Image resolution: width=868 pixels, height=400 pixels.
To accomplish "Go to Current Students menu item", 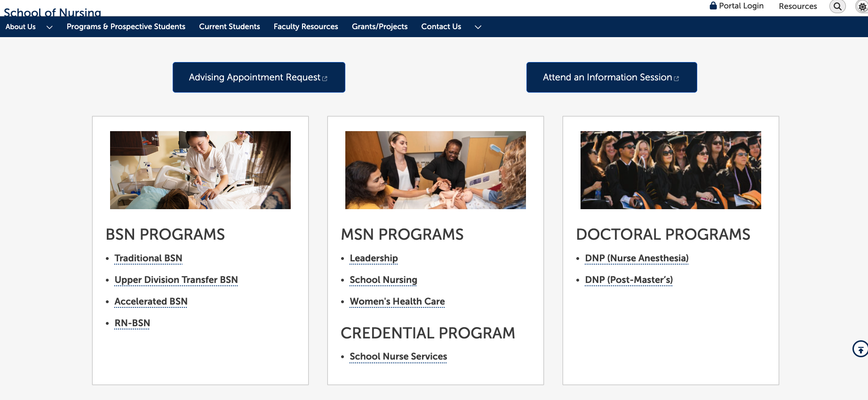I will point(230,27).
